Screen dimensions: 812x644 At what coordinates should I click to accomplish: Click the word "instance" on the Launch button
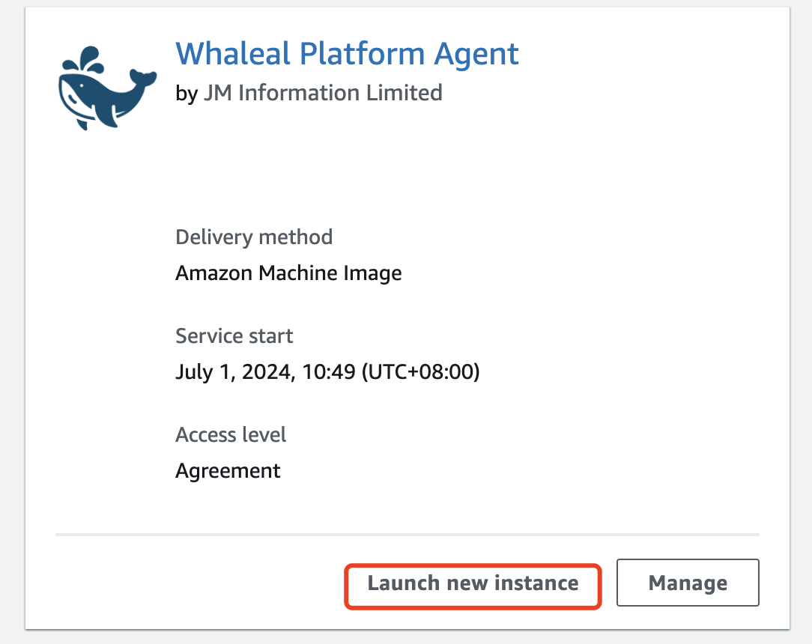[539, 583]
